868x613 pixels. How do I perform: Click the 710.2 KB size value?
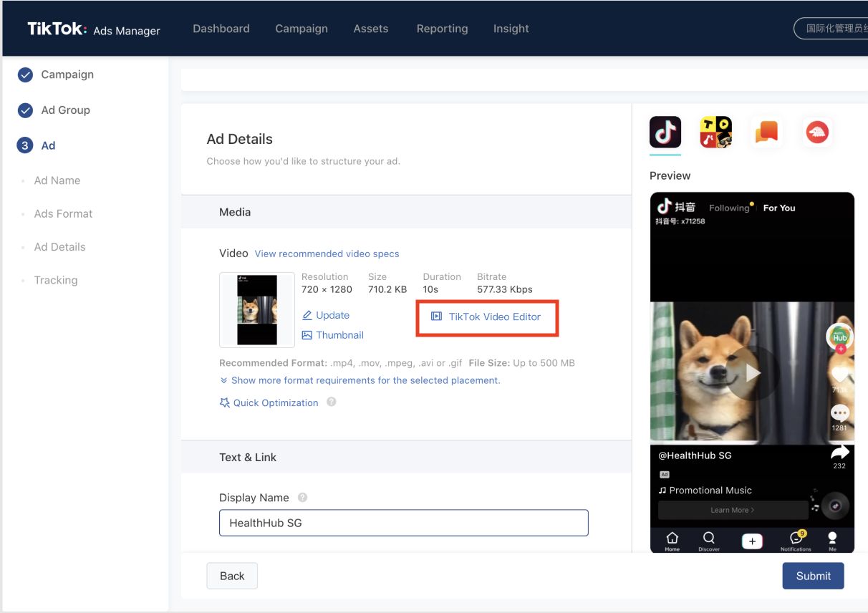[387, 289]
